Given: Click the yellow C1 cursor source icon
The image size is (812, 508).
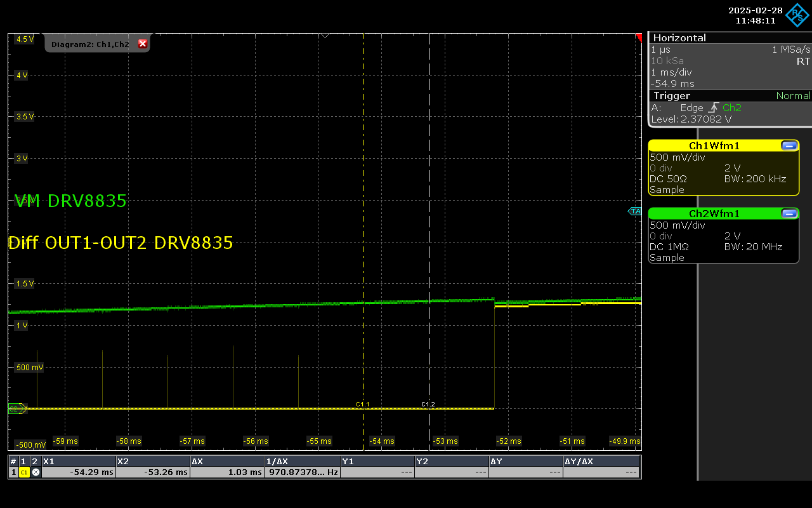Looking at the screenshot, I should tap(24, 472).
